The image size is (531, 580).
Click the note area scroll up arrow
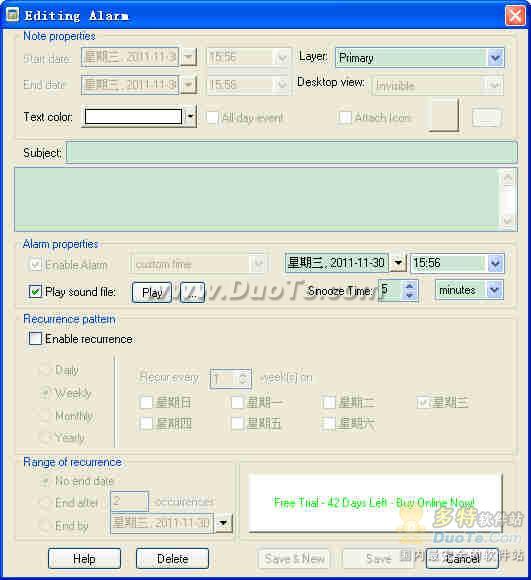508,178
